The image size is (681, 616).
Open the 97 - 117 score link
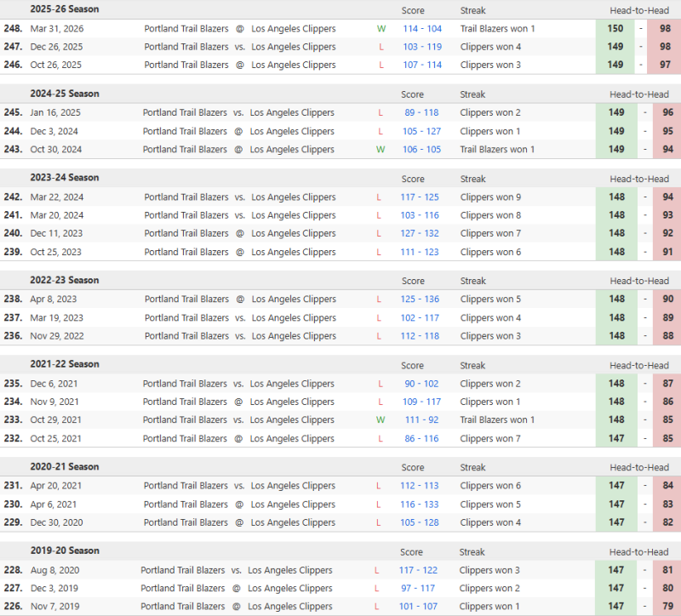(x=418, y=589)
